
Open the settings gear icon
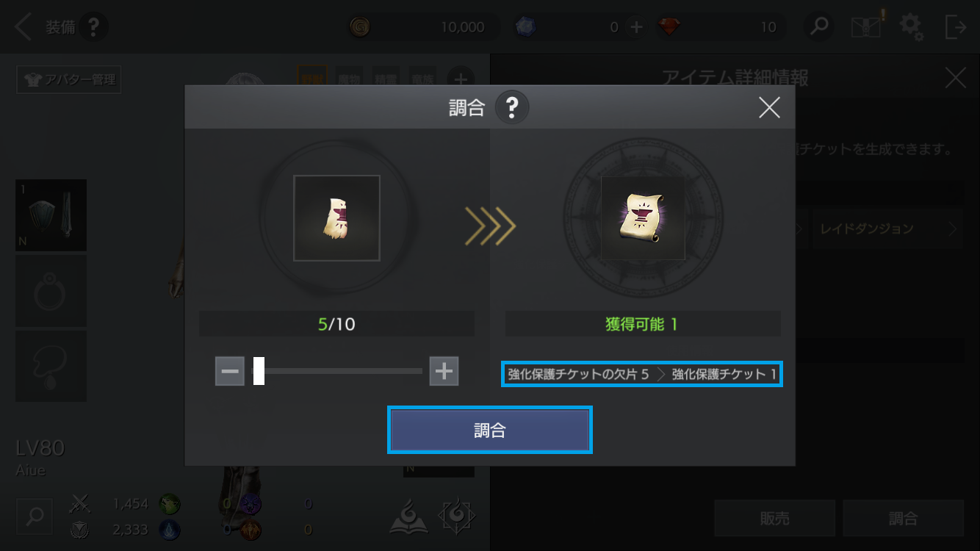pos(912,27)
